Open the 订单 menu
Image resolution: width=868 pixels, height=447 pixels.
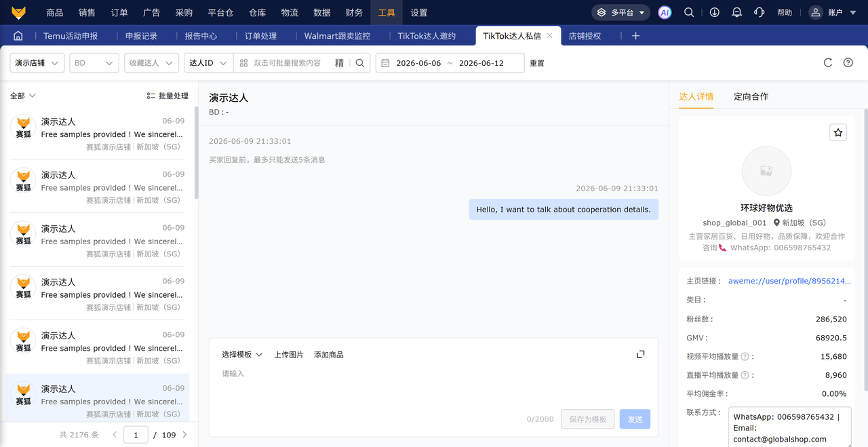tap(119, 12)
